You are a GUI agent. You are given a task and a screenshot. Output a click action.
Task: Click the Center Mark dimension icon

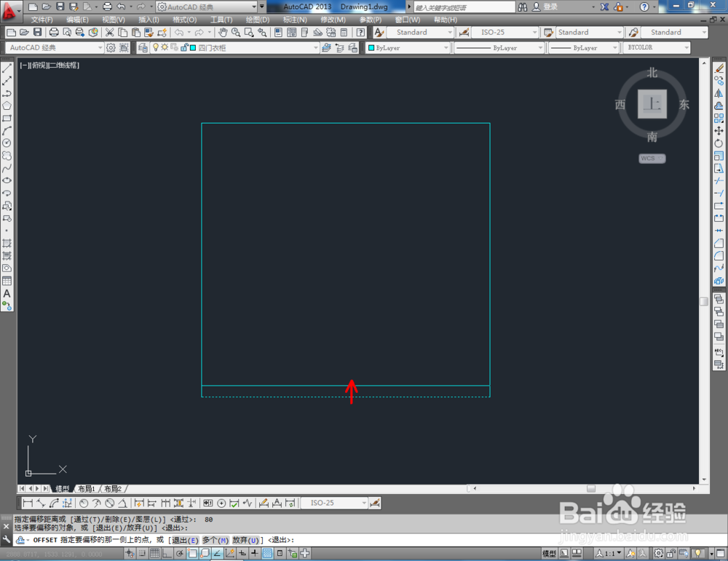point(221,503)
